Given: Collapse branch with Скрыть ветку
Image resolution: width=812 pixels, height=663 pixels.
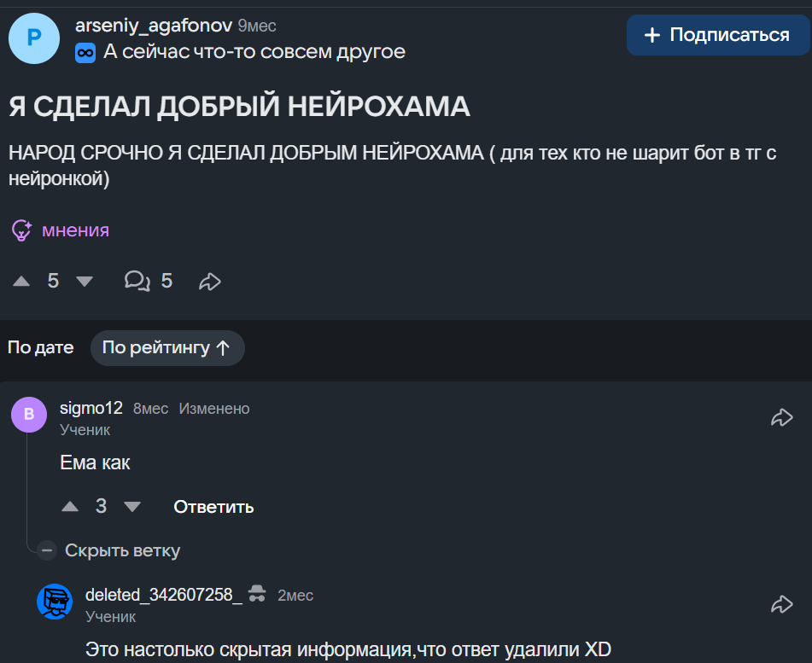Looking at the screenshot, I should [x=122, y=550].
